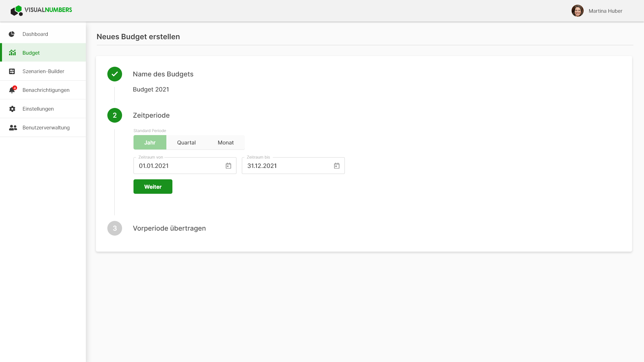
Task: Open the Szenarien-Builder menu item
Action: point(43,71)
